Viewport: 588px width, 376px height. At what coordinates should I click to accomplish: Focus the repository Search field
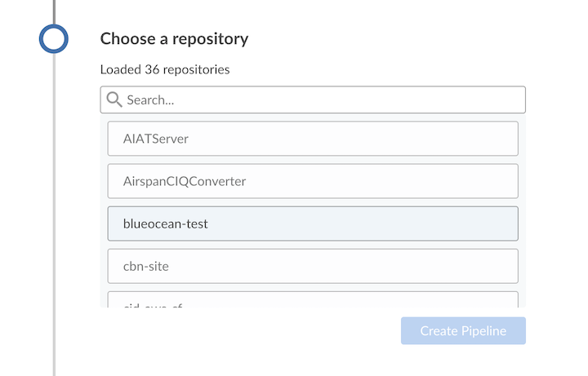pos(318,100)
